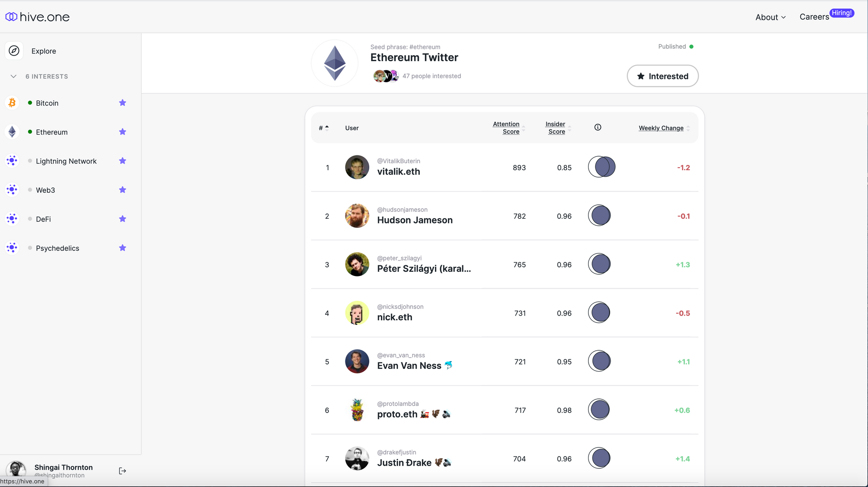Sort by Weekly Change column
Screen dimensions: 868x487
661,128
